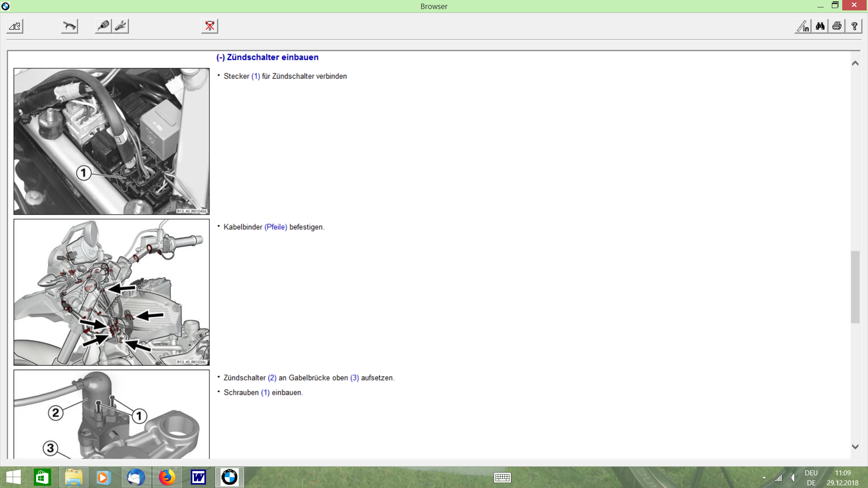Click the torque wrench toolbar icon
The height and width of the screenshot is (488, 868).
[x=70, y=26]
